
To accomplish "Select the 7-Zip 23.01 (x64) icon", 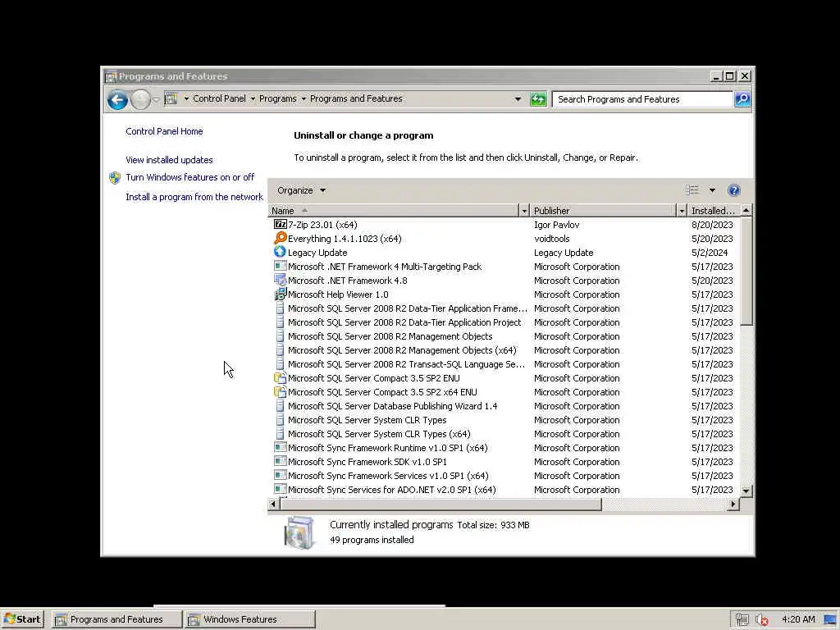I will click(x=281, y=225).
